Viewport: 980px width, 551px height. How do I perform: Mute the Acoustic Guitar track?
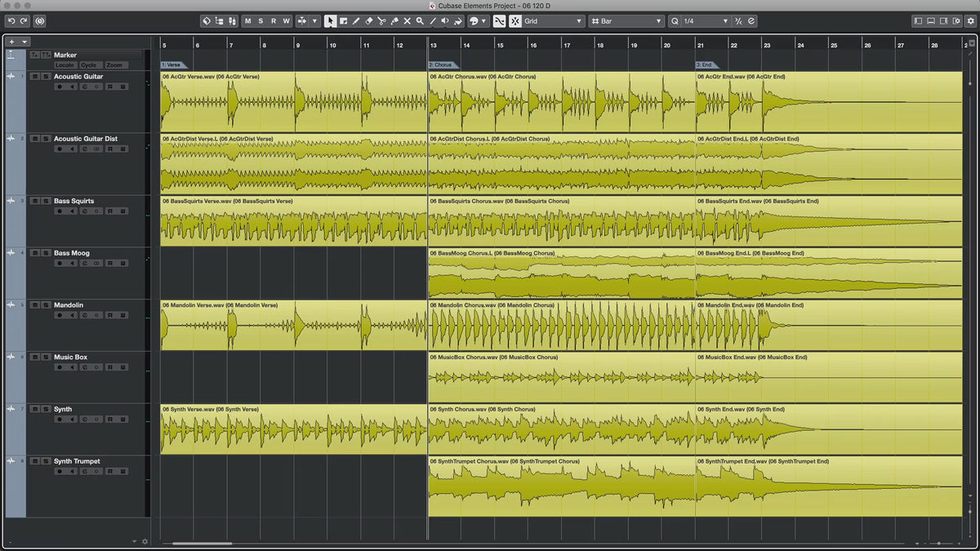click(x=34, y=77)
